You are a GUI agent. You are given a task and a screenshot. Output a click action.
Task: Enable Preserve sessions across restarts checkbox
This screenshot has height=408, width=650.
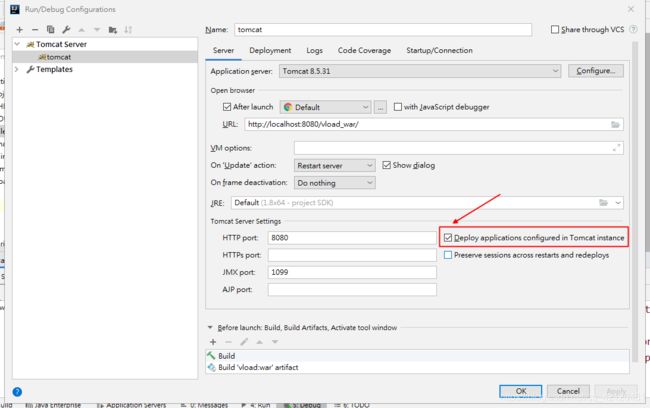point(448,255)
